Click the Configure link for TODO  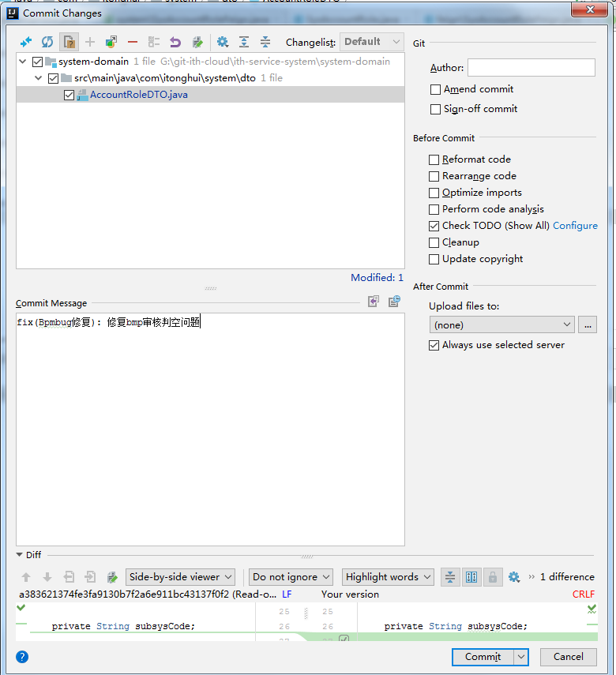[575, 226]
